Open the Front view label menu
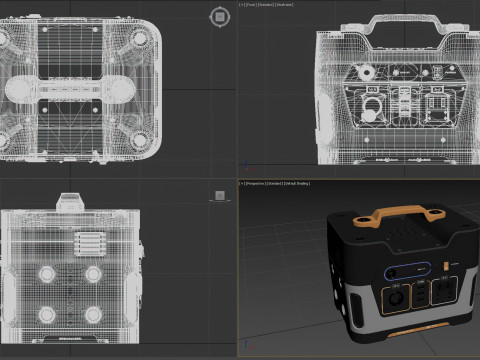This screenshot has width=480, height=360. [x=251, y=5]
